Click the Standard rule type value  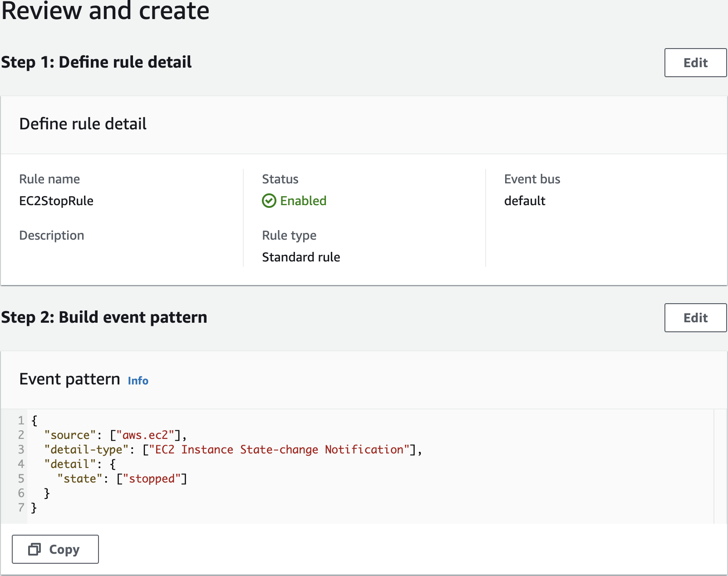pos(301,257)
